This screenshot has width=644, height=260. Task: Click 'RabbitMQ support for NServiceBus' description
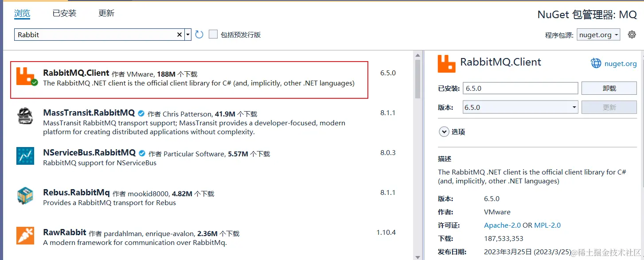click(100, 163)
